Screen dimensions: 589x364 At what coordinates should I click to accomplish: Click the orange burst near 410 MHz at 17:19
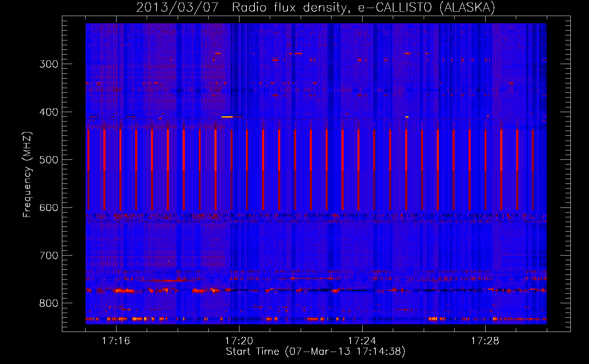pyautogui.click(x=227, y=117)
